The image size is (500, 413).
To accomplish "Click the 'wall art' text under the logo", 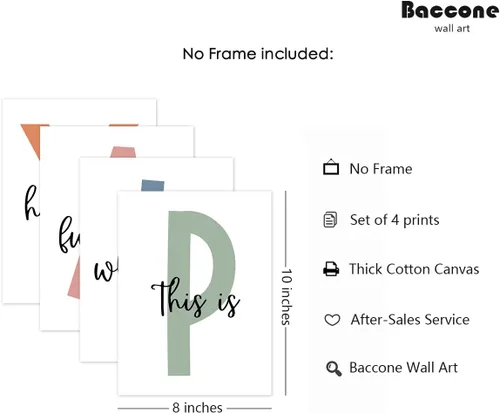I will coord(452,28).
